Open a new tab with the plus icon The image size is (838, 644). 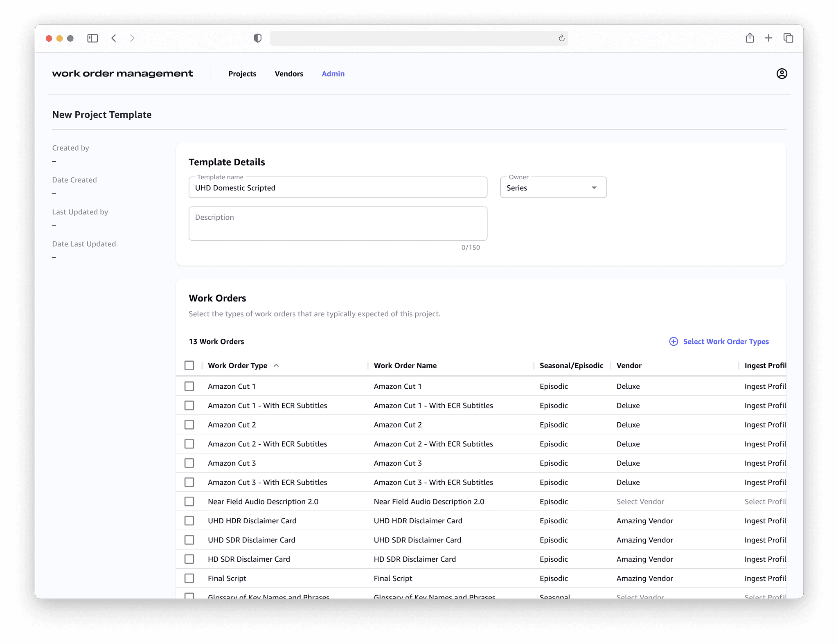pyautogui.click(x=768, y=38)
